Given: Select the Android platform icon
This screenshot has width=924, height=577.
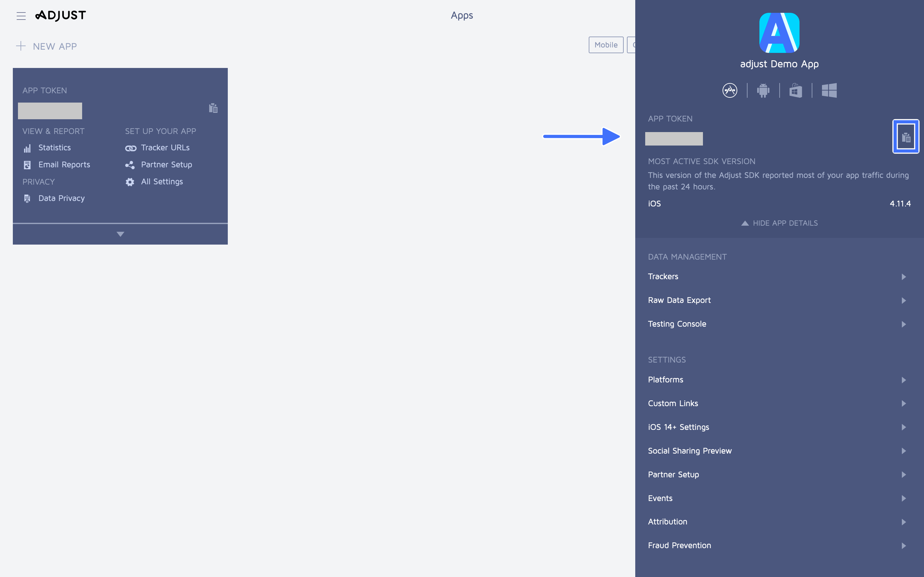Looking at the screenshot, I should tap(763, 90).
